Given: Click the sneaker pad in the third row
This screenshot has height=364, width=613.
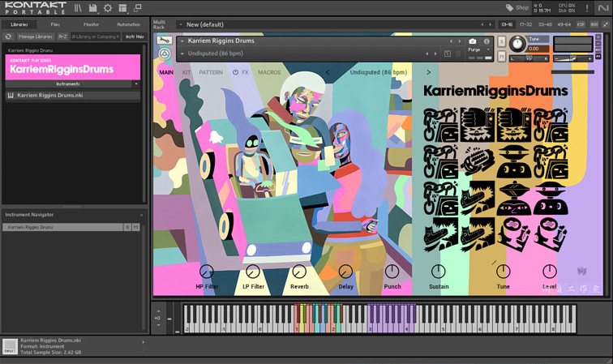Looking at the screenshot, I should [478, 198].
